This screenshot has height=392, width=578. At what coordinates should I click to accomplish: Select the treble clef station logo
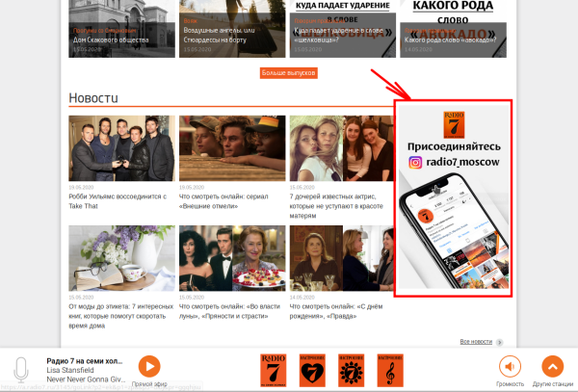point(390,370)
